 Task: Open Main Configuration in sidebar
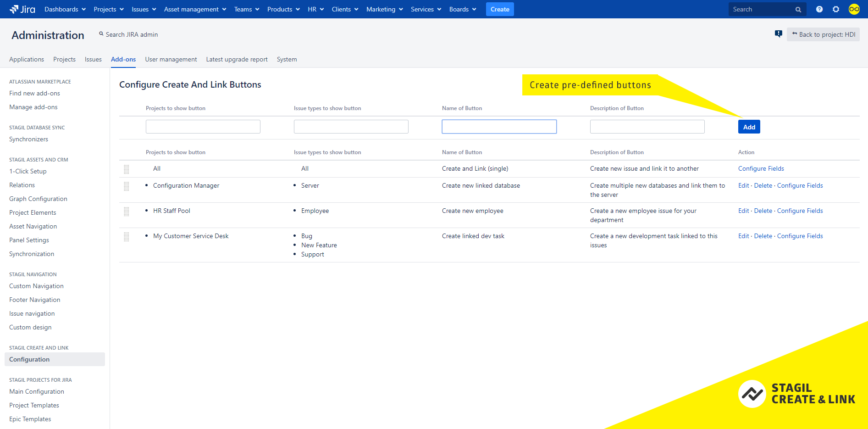tap(37, 391)
